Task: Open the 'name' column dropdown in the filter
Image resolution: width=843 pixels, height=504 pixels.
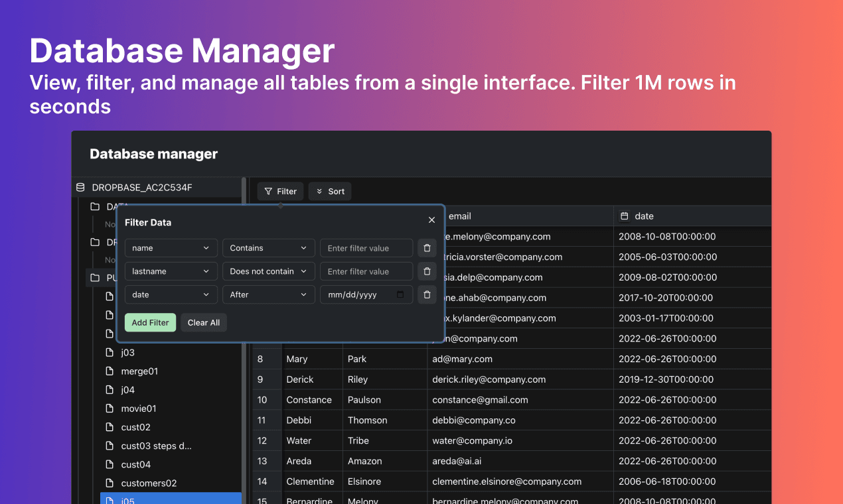Action: pos(171,248)
